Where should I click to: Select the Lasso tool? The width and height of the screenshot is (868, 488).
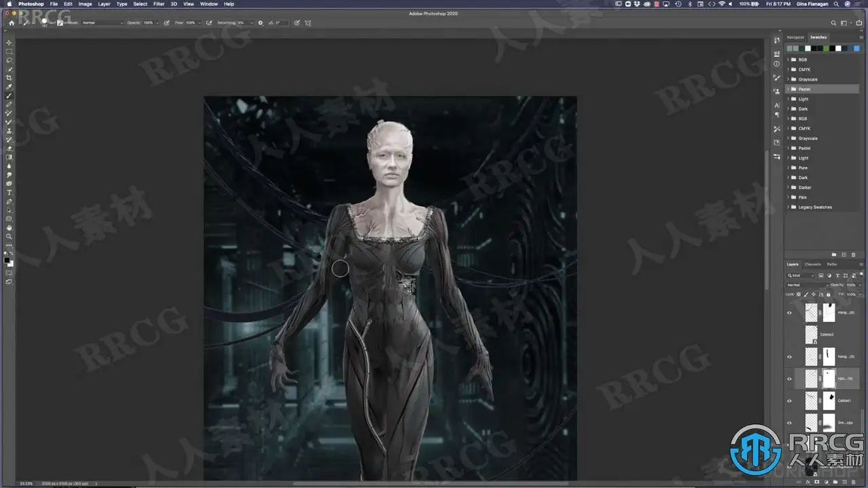(x=9, y=60)
